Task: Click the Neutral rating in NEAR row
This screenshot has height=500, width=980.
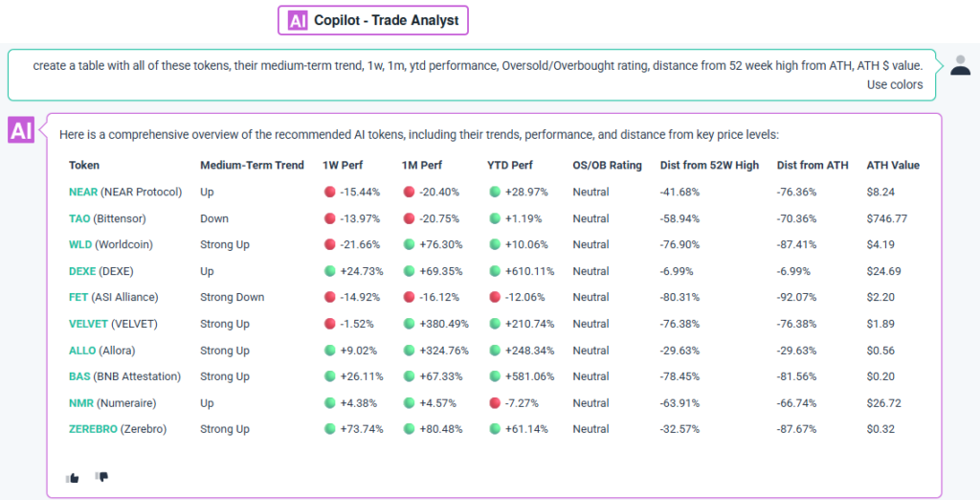Action: pos(590,193)
